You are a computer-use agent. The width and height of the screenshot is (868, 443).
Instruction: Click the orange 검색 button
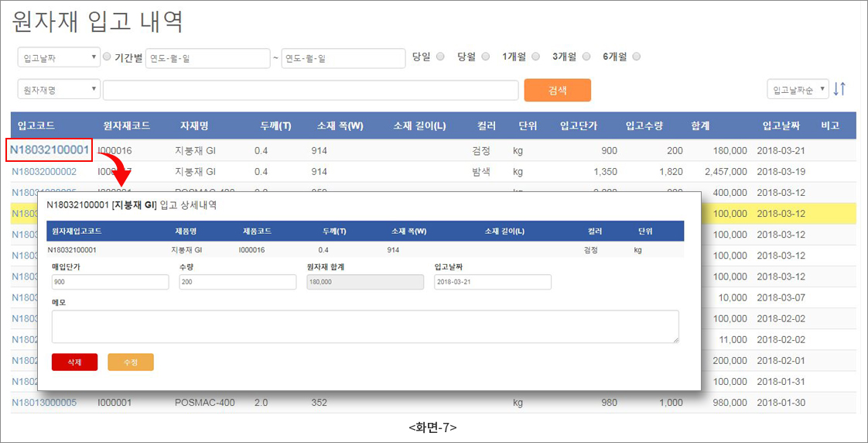[558, 90]
